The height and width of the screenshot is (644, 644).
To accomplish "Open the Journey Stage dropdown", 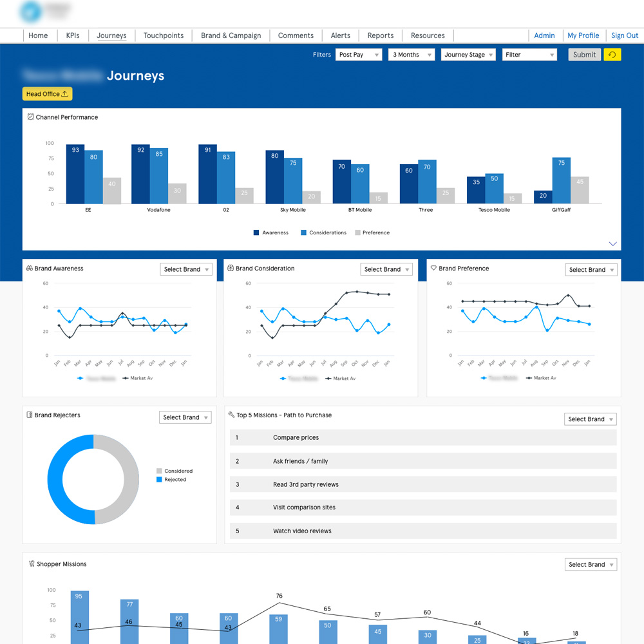I will pyautogui.click(x=468, y=55).
